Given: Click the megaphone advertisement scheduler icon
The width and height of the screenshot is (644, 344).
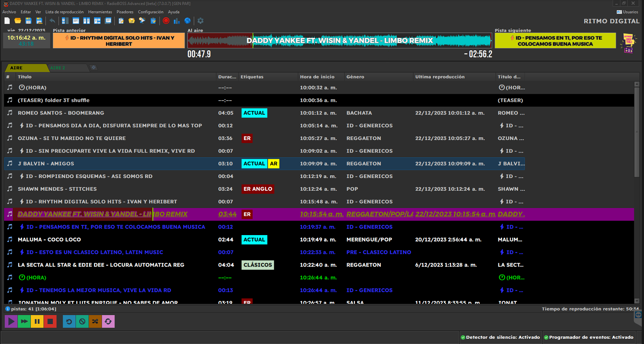Looking at the screenshot, I should pos(142,21).
